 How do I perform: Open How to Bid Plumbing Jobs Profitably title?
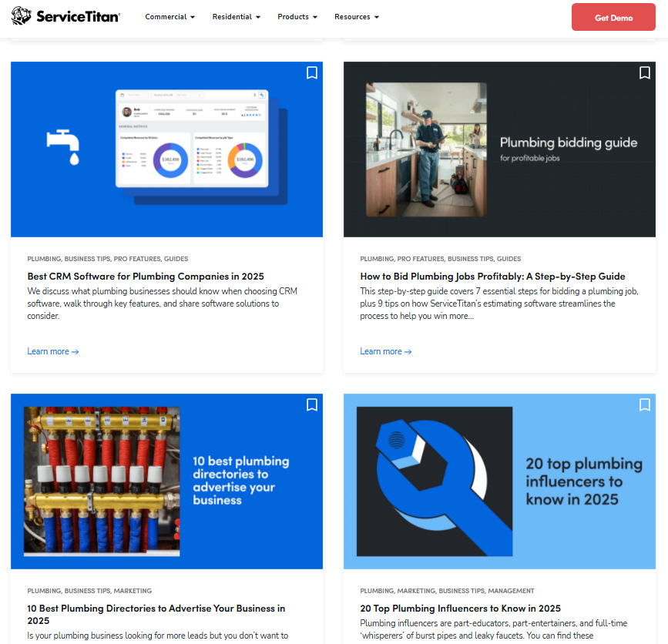coord(492,277)
